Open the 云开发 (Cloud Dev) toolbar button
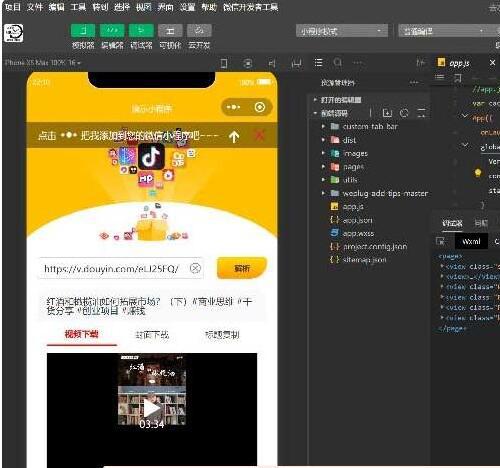Screen dimensions: 500x468 point(199,31)
